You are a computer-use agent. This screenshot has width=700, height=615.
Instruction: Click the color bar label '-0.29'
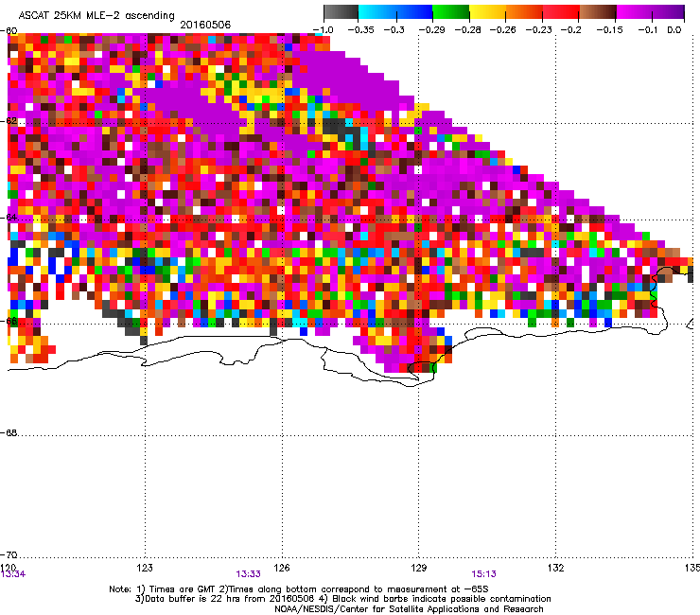click(431, 30)
